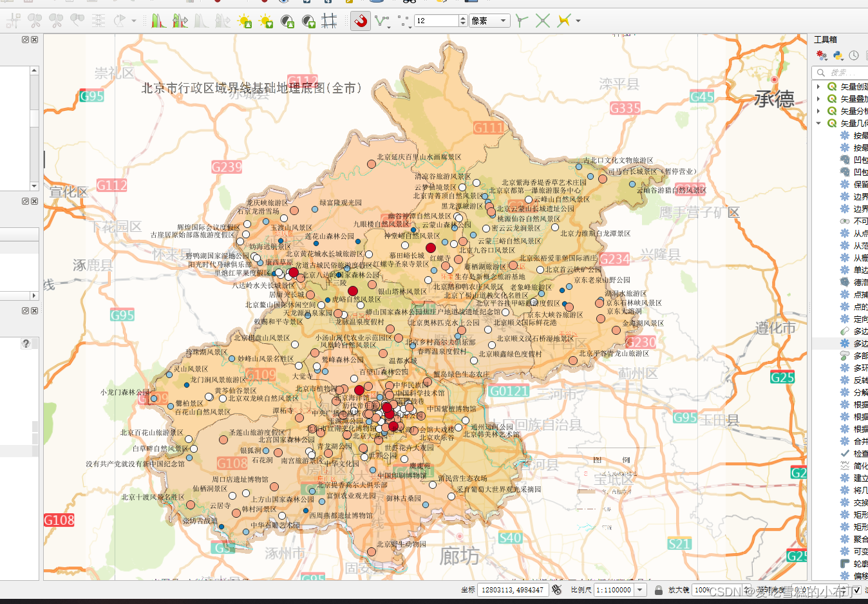Toggle the snapping magnet button
The width and height of the screenshot is (868, 604).
(x=361, y=21)
